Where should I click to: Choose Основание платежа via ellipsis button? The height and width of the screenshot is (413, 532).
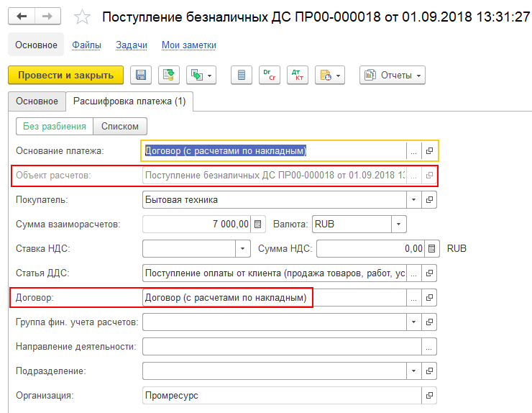[413, 151]
